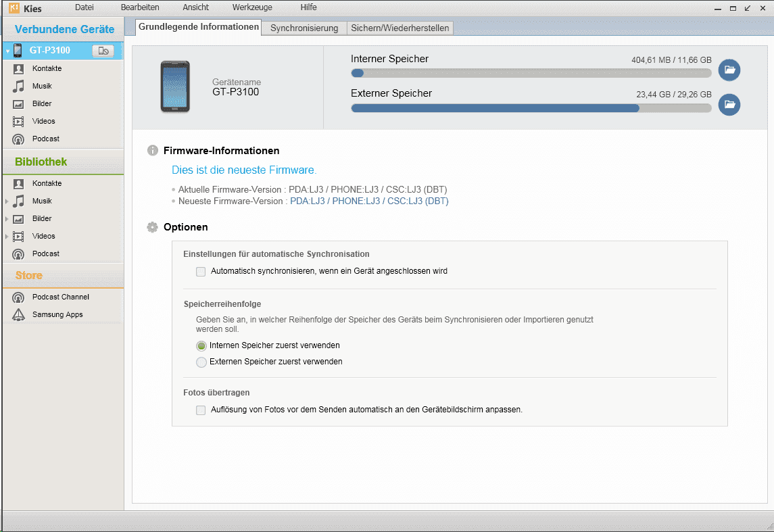This screenshot has height=532, width=774.
Task: Click the Bibliothek Podcast icon
Action: tap(18, 255)
